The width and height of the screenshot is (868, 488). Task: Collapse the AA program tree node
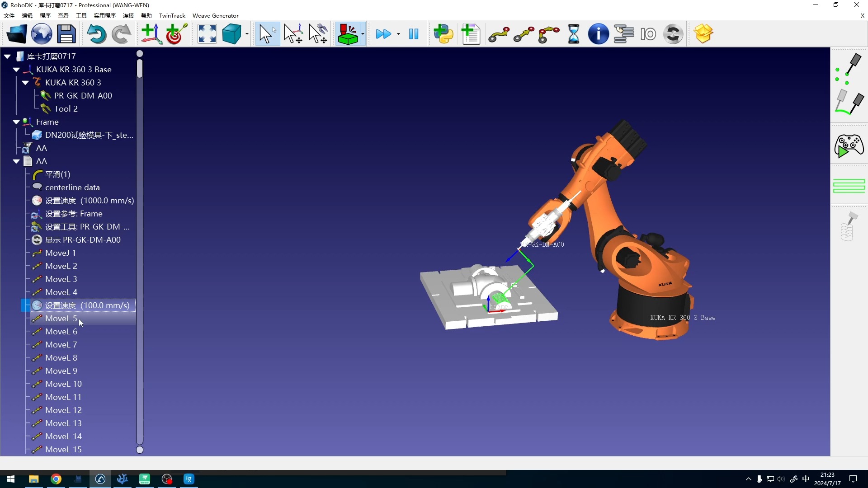[x=16, y=161]
